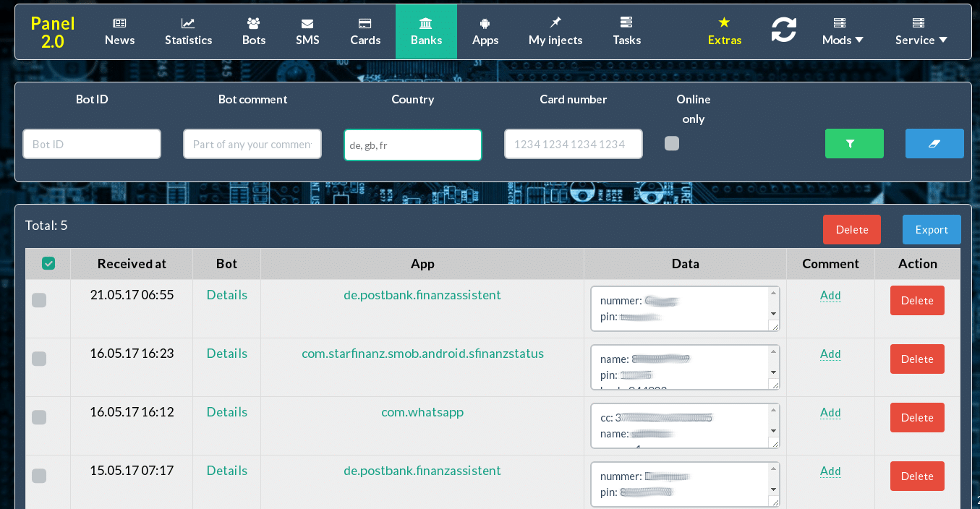Open the Statistics chart page
The image size is (980, 509).
point(188,32)
